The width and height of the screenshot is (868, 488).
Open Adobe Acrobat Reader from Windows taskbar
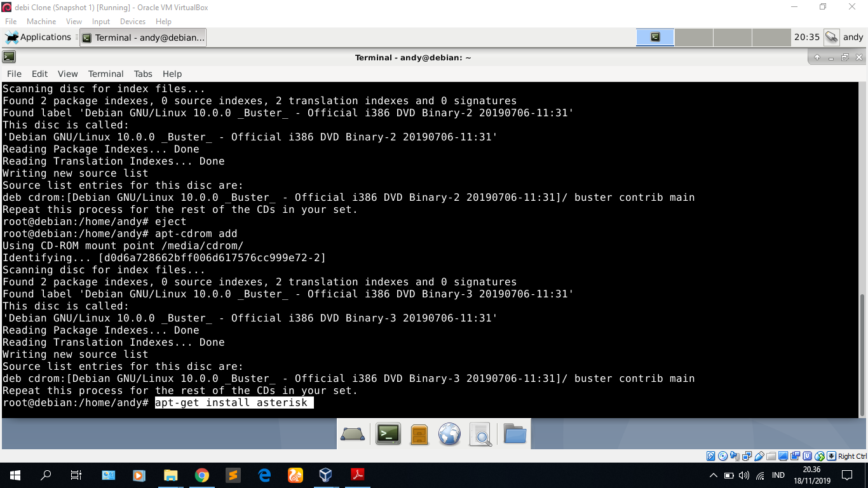pos(357,475)
